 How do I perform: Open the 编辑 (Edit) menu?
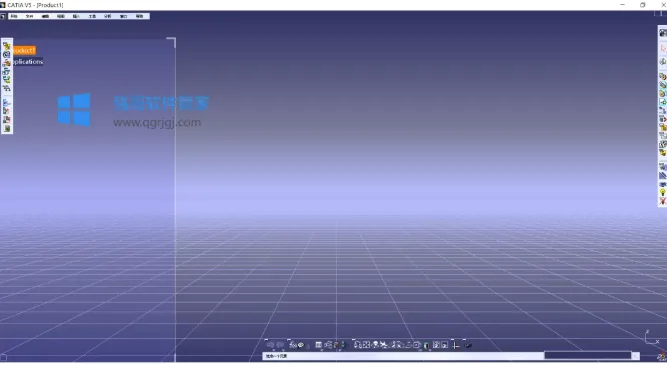pyautogui.click(x=45, y=16)
